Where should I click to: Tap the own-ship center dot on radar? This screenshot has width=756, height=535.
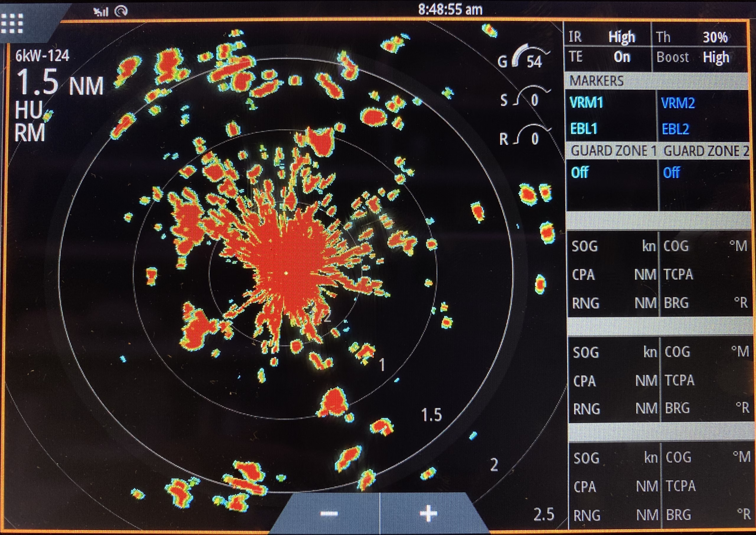286,273
